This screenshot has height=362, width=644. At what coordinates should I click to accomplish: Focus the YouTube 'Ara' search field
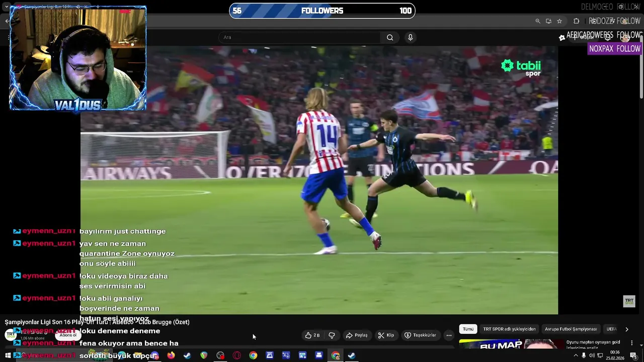(x=300, y=37)
